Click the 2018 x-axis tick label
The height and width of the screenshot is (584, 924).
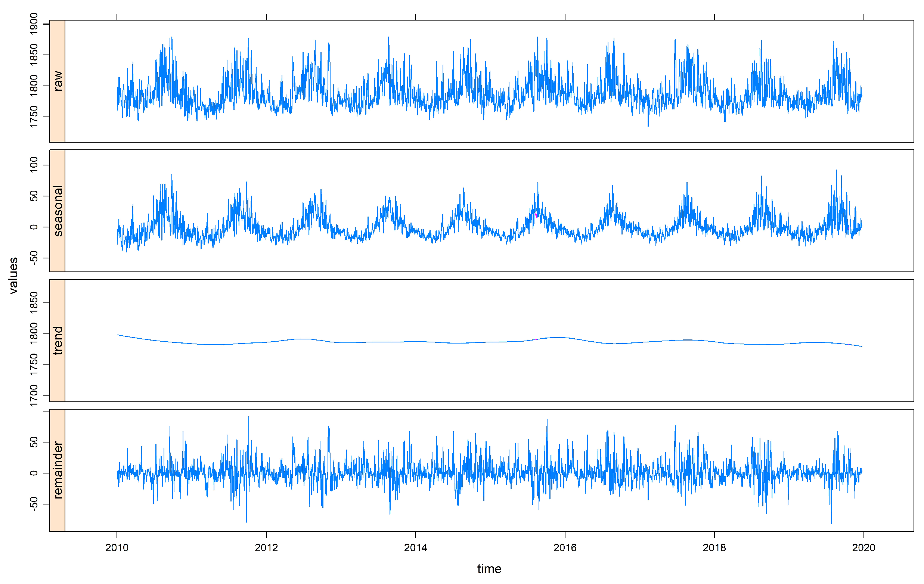coord(714,547)
